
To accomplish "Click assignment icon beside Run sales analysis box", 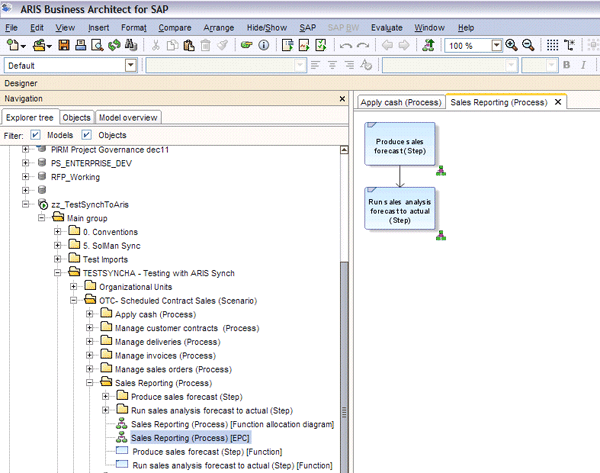I will click(x=441, y=235).
